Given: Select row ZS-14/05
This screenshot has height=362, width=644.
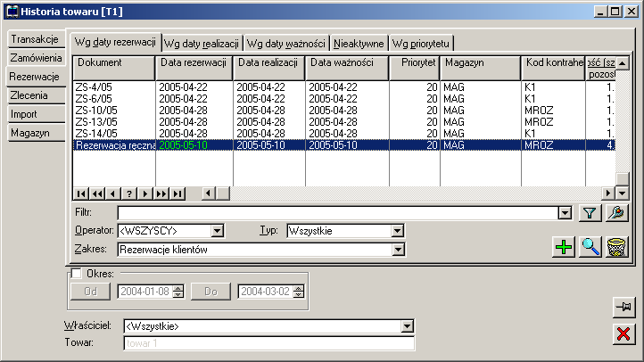Looking at the screenshot, I should pyautogui.click(x=344, y=133).
